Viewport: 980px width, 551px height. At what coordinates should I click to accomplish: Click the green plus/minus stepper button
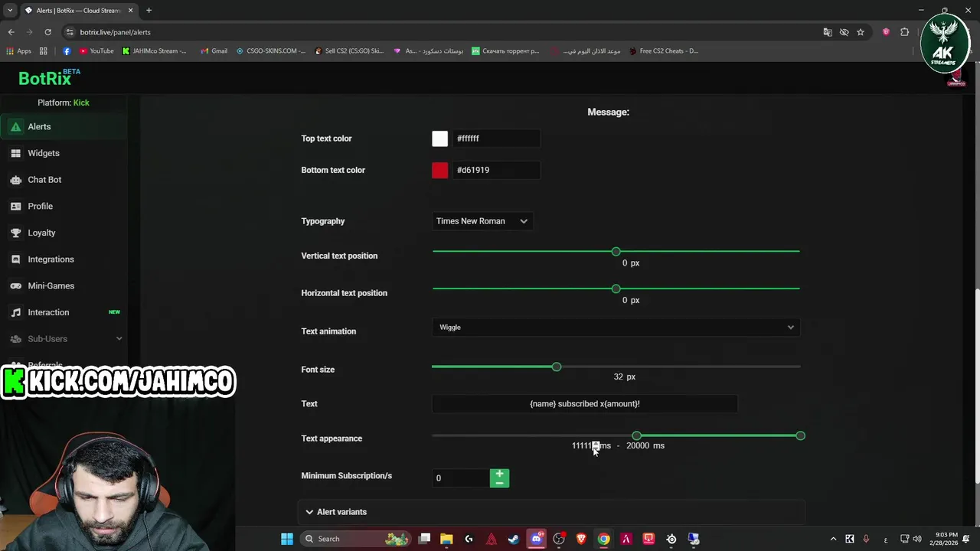coord(499,478)
